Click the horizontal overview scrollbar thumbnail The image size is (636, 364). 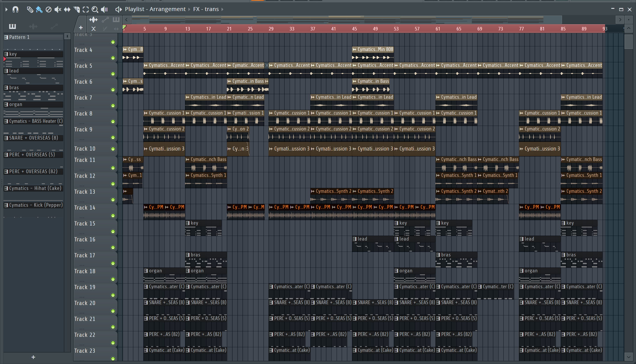(347, 19)
